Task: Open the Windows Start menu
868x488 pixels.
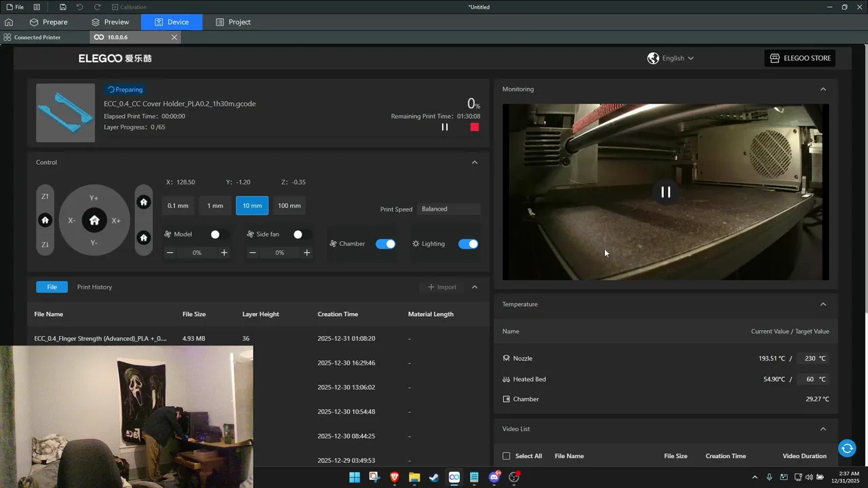Action: (355, 477)
